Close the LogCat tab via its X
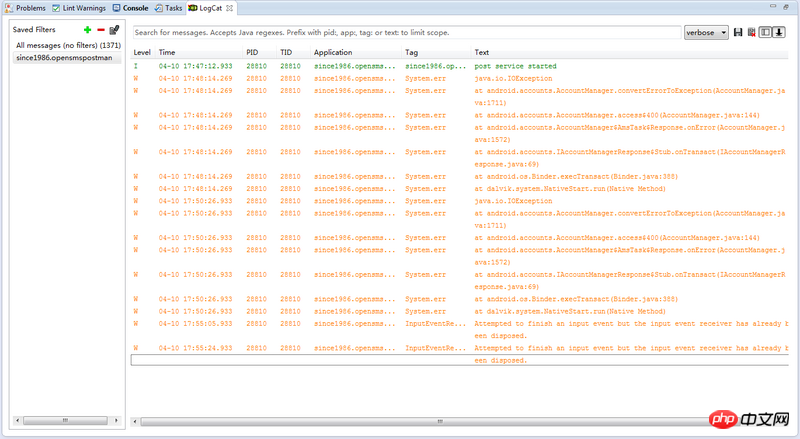 point(230,8)
